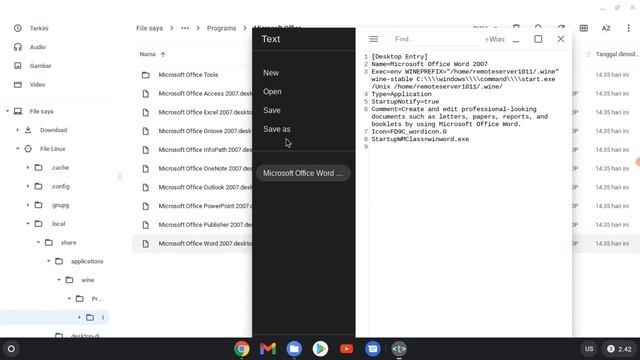Click the File Linux penguin icon

[28, 149]
